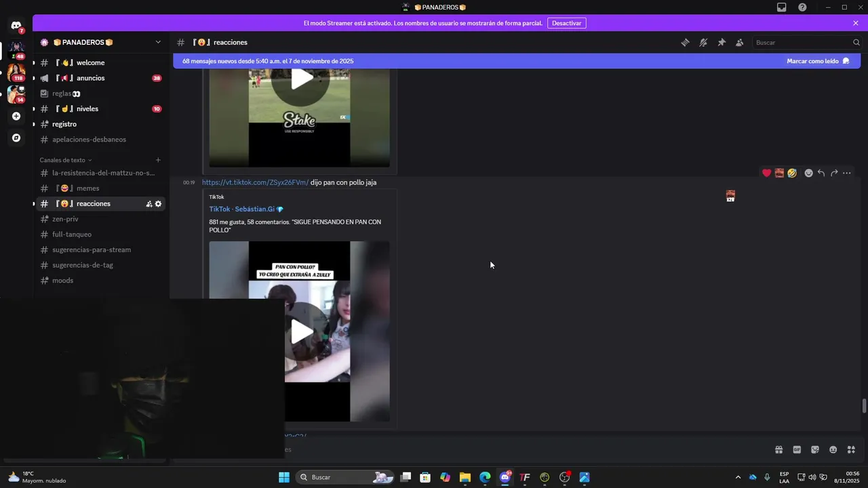868x488 pixels.
Task: Open Discord direct messages home icon
Action: click(16, 26)
